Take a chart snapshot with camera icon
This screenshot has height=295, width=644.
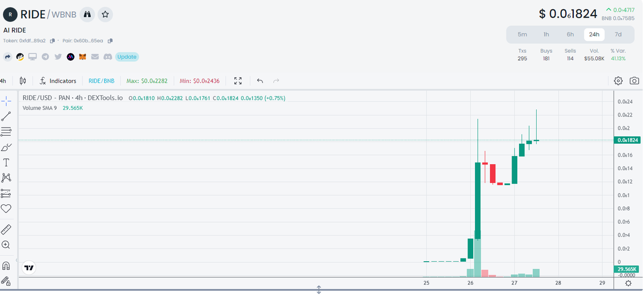[634, 81]
